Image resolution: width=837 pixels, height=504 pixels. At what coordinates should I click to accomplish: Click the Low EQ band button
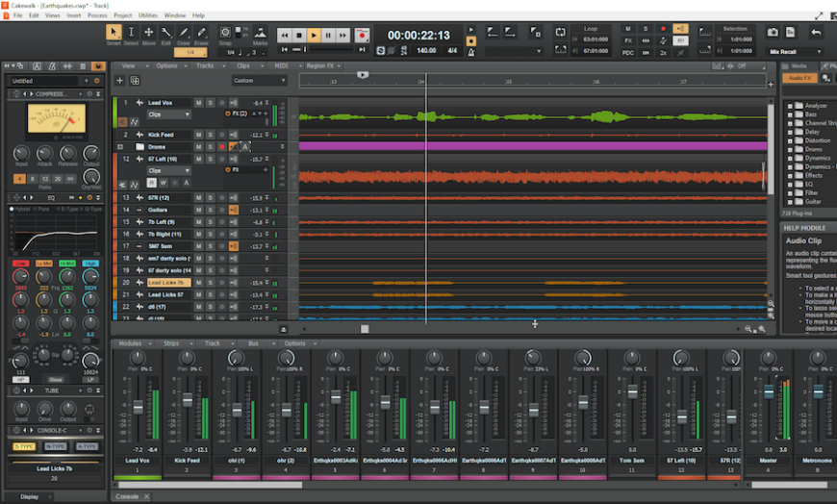(x=20, y=264)
